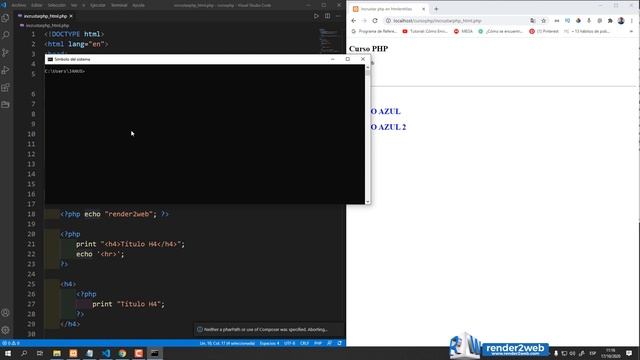640x360 pixels.
Task: Click the command prompt scrollbar up arrow
Action: pos(368,67)
